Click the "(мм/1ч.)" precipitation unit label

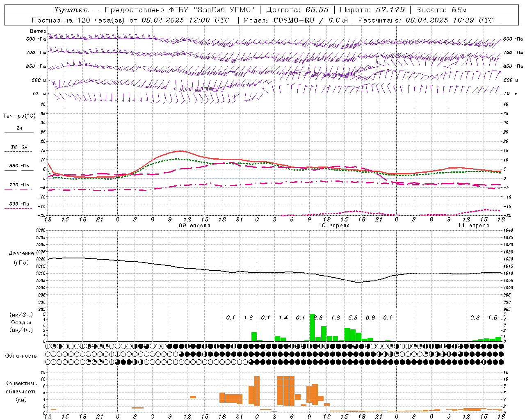[x=21, y=330]
